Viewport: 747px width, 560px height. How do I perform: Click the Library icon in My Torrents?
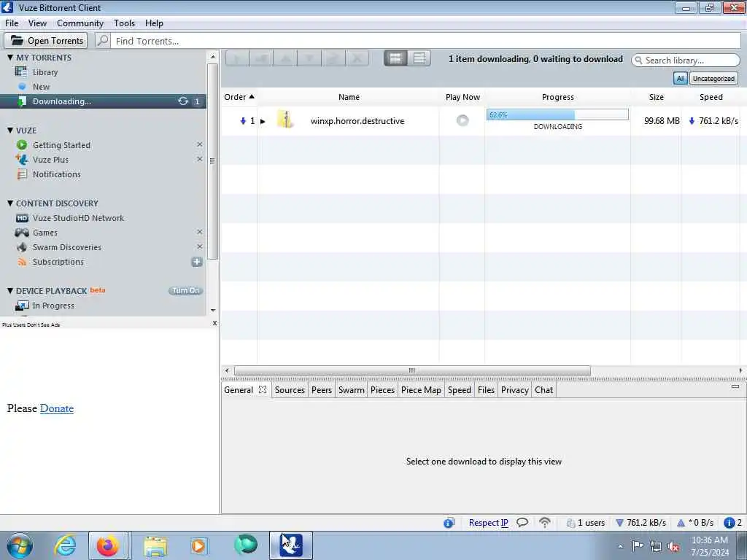(x=21, y=72)
